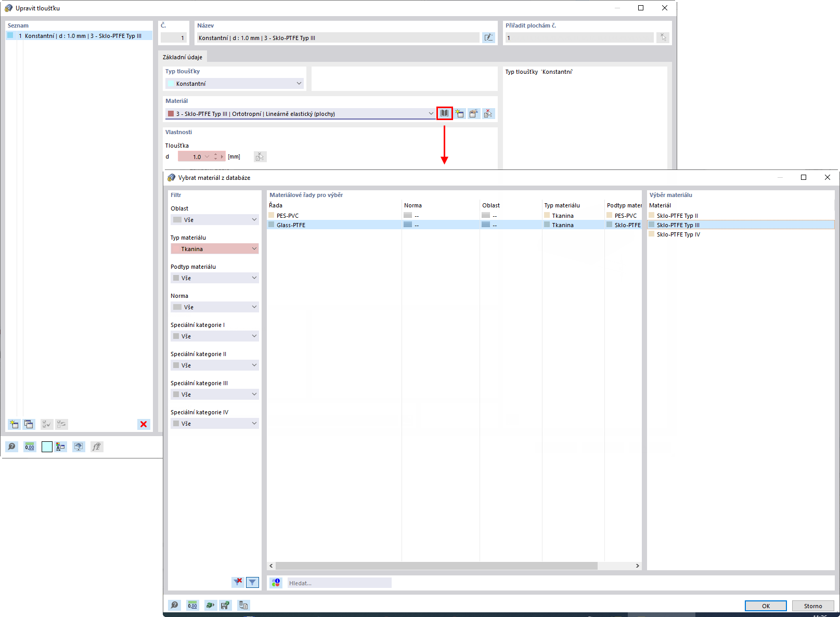This screenshot has width=840, height=617.
Task: Open the Podtyp materiálu filter dropdown
Action: pyautogui.click(x=215, y=278)
